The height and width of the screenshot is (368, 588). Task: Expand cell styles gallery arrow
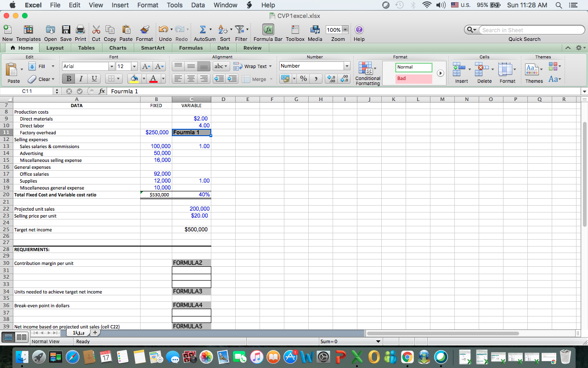440,73
